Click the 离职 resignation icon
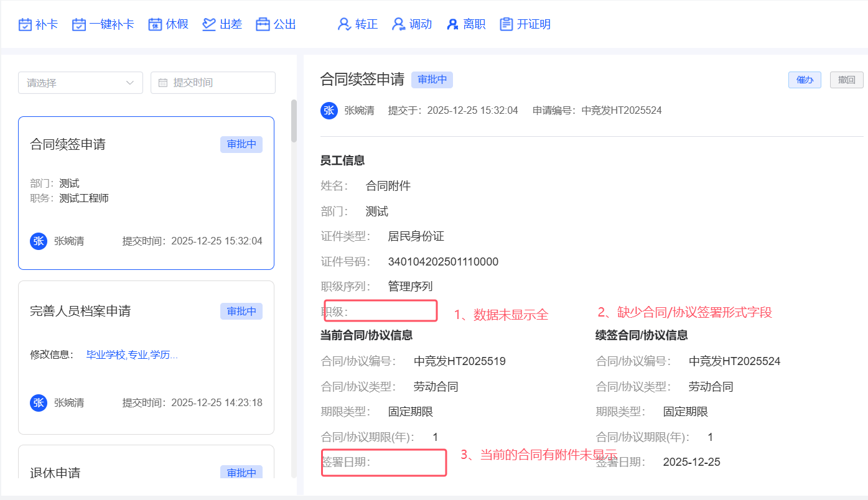Screen dimensions: 868x500 point(452,24)
